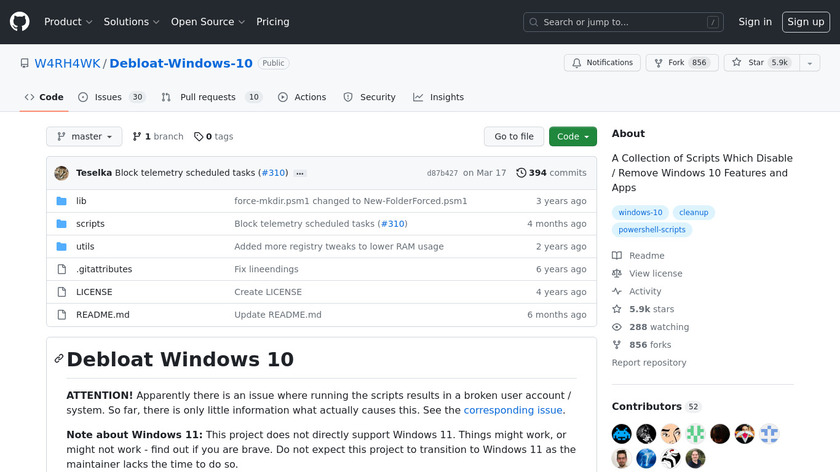840x472 pixels.
Task: Open the green Code dropdown
Action: tap(573, 137)
